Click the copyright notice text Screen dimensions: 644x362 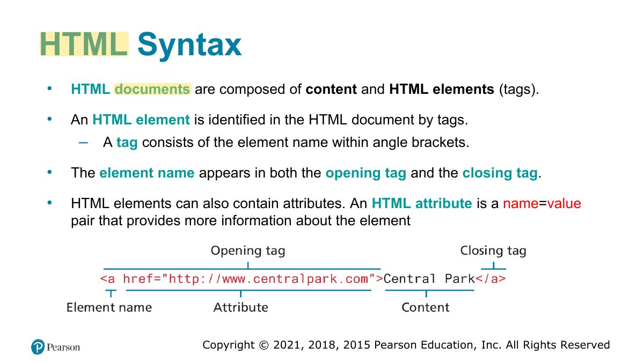(x=406, y=345)
